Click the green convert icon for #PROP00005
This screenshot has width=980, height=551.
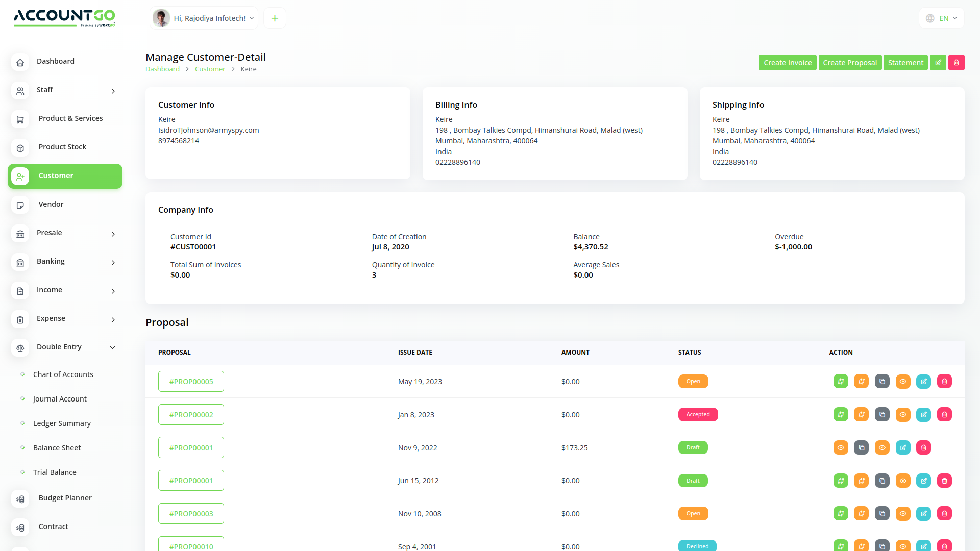(841, 382)
